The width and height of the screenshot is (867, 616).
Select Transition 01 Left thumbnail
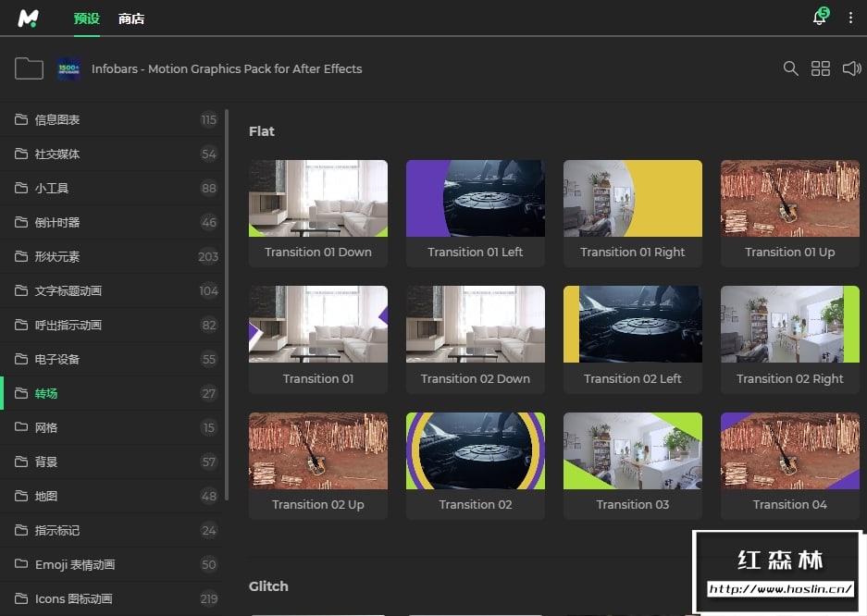[475, 198]
